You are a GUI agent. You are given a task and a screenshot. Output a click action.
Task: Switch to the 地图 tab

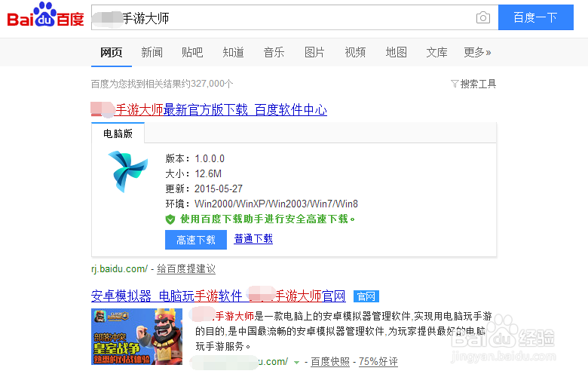tap(396, 52)
